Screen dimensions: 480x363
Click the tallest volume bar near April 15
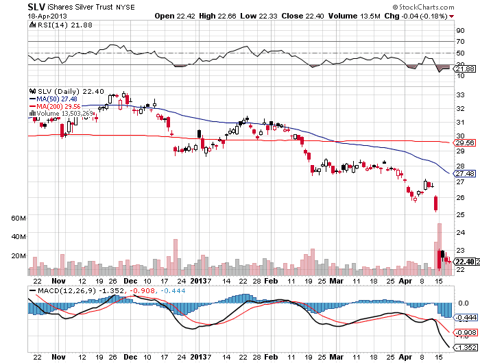tap(439, 249)
